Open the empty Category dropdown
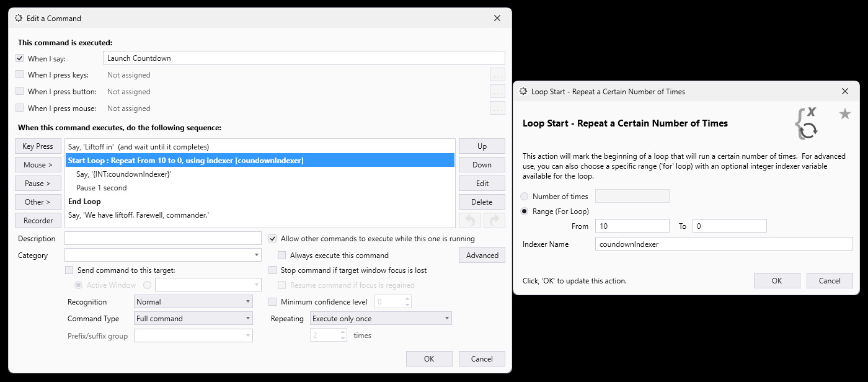This screenshot has height=382, width=868. pos(162,255)
